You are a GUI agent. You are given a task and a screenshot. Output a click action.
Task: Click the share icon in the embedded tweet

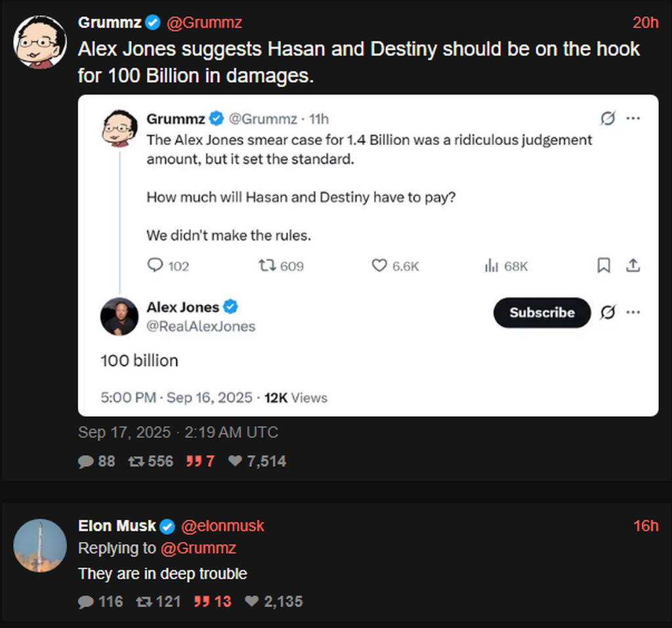[x=633, y=265]
